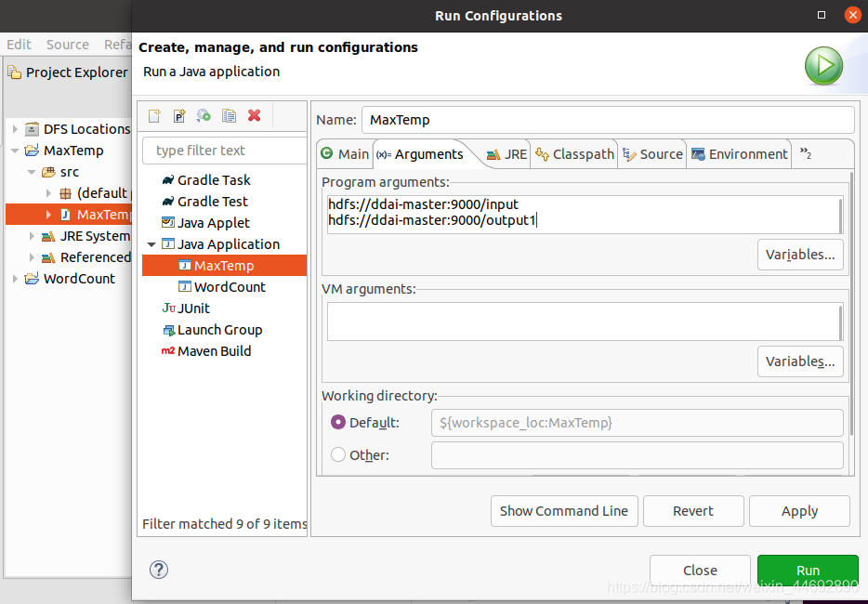Click the Other working directory path field

point(638,455)
